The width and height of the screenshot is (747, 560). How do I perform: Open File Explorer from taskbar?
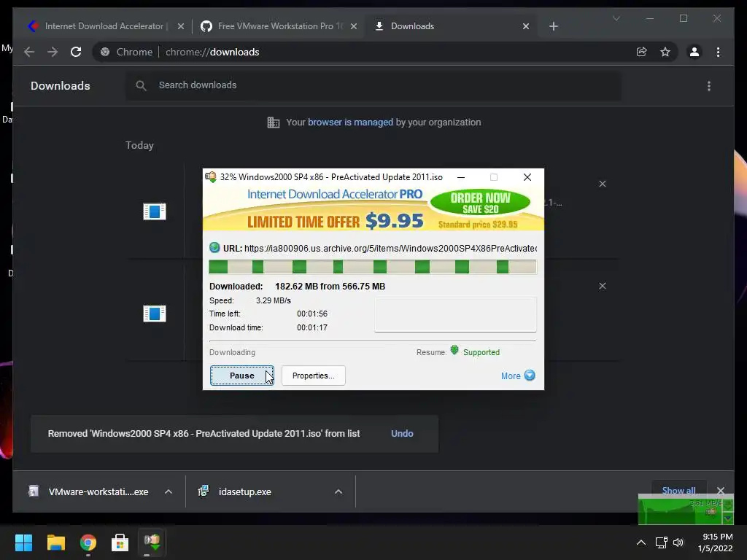(55, 542)
